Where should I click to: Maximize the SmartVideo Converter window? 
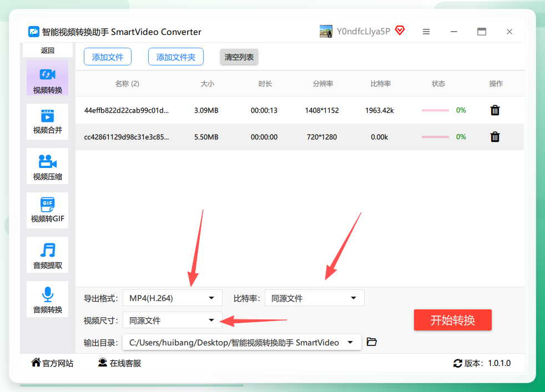point(481,32)
